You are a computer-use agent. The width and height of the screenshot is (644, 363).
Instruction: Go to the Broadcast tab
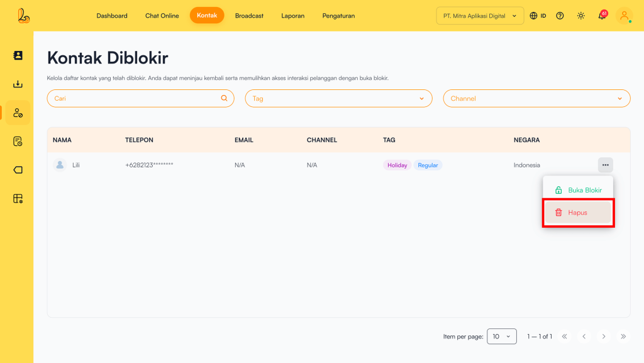(x=249, y=16)
